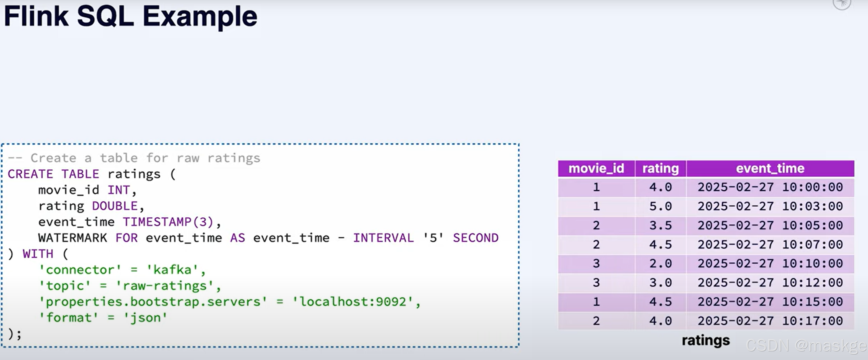The image size is (868, 360).
Task: Click rating "4.5" in the 10:07:00 row
Action: 661,245
